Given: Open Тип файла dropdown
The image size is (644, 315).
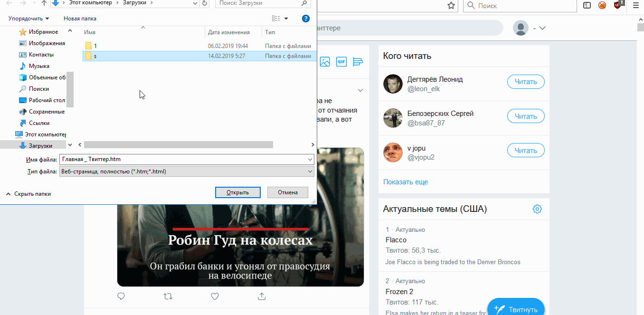Looking at the screenshot, I should click(x=187, y=172).
